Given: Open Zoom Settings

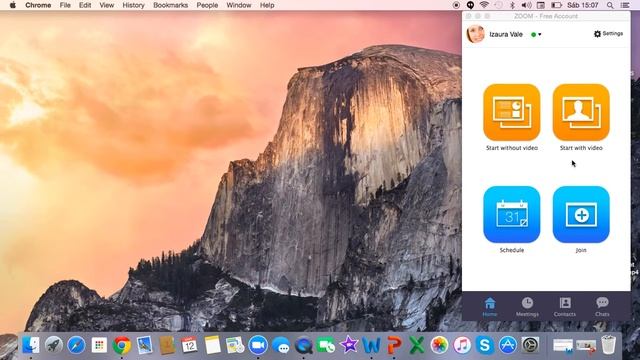Looking at the screenshot, I should pyautogui.click(x=608, y=34).
